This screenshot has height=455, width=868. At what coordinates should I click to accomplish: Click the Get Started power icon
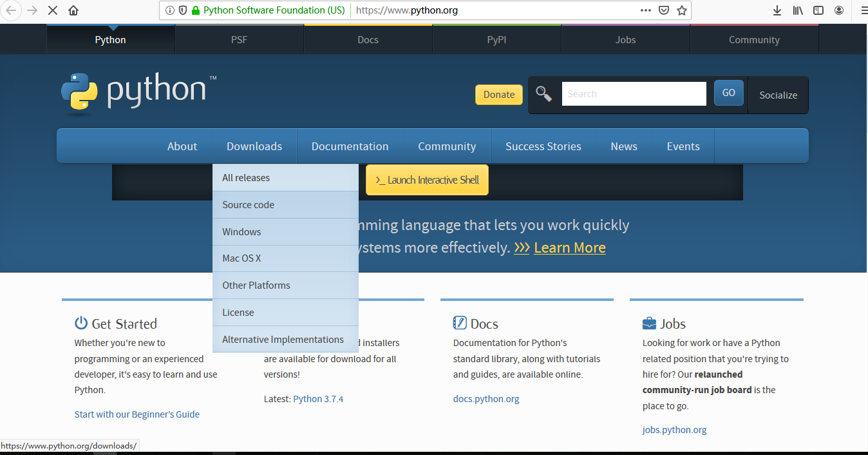point(81,323)
